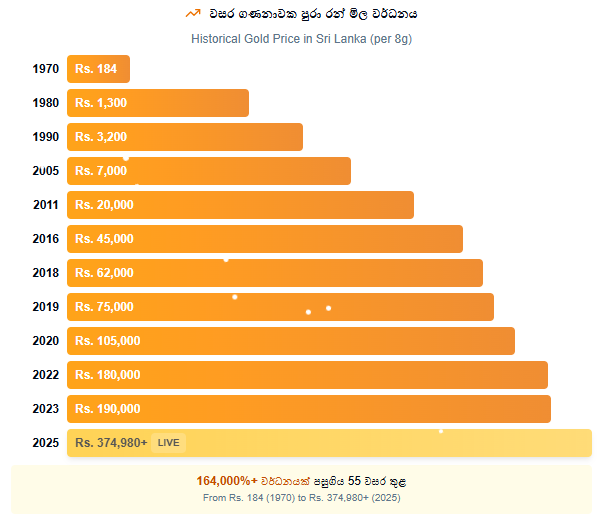Click the 2018 bar showing Rs. 62,000
606x519 pixels.
tap(275, 273)
